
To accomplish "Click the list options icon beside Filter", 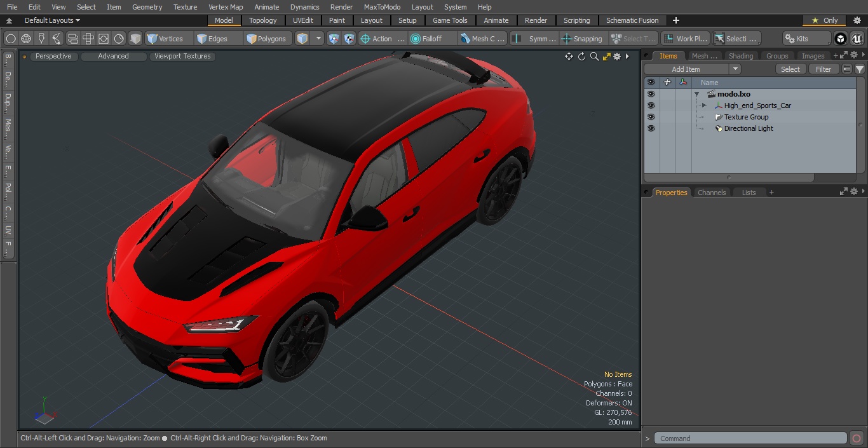I will (847, 69).
